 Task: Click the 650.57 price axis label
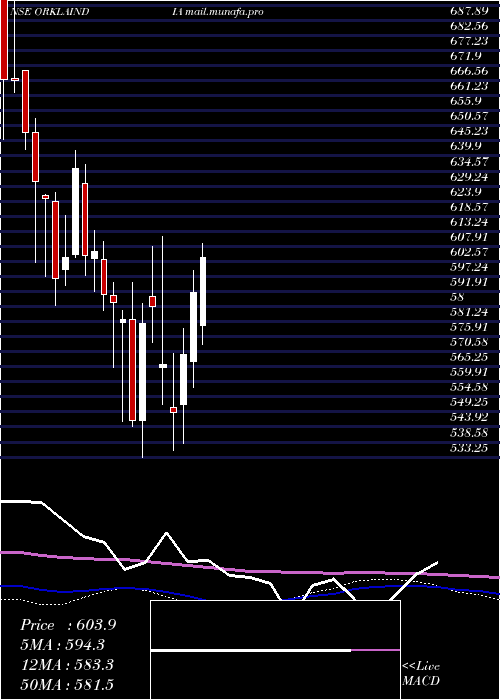(x=469, y=117)
